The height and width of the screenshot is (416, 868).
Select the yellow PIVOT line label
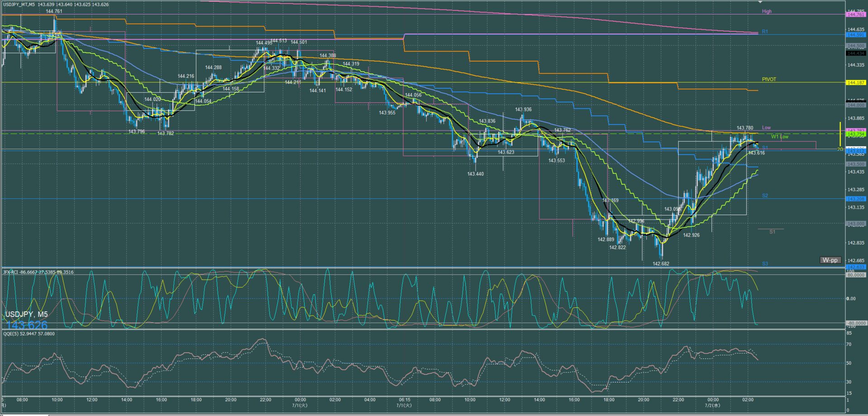click(769, 79)
